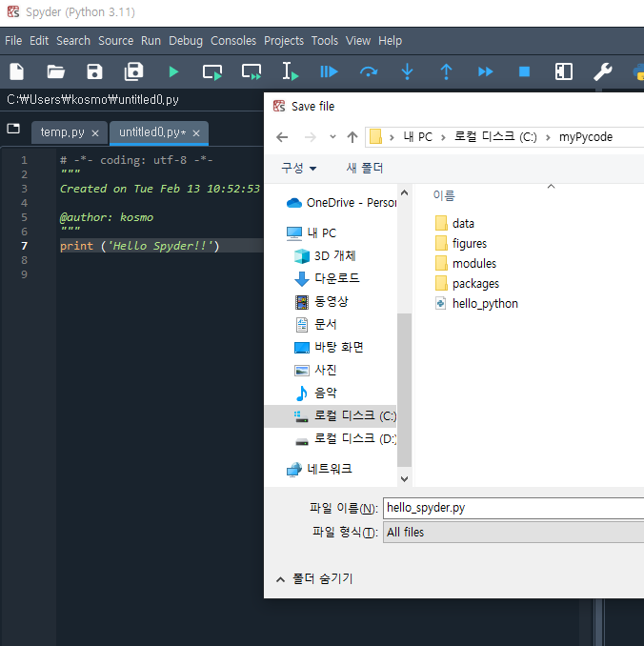Step into function with the down arrow

coord(407,71)
